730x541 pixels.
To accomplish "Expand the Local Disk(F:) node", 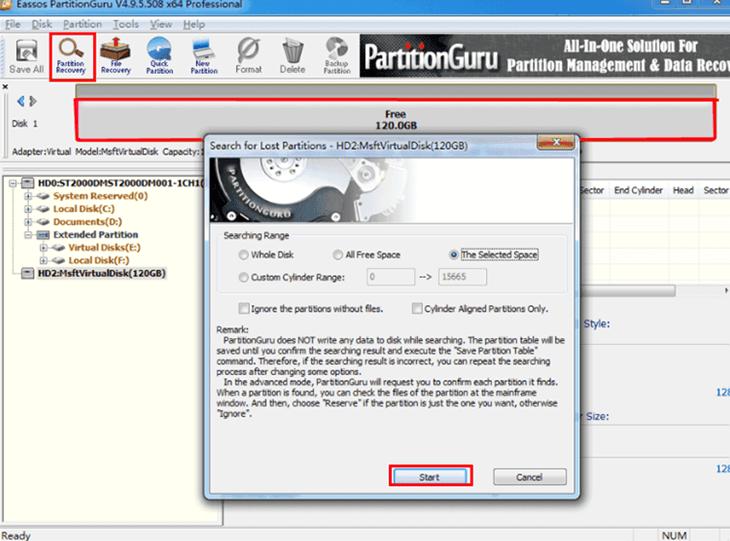I will point(43,261).
